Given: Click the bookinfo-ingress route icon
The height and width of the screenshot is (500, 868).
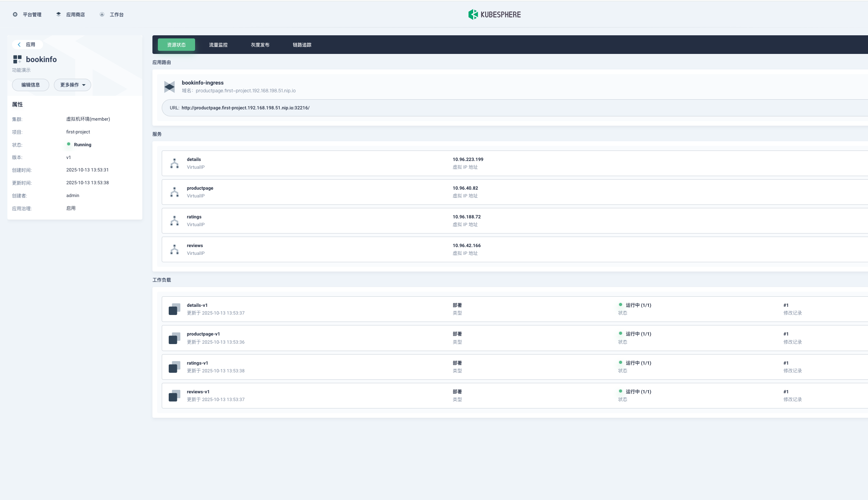Looking at the screenshot, I should (x=169, y=87).
